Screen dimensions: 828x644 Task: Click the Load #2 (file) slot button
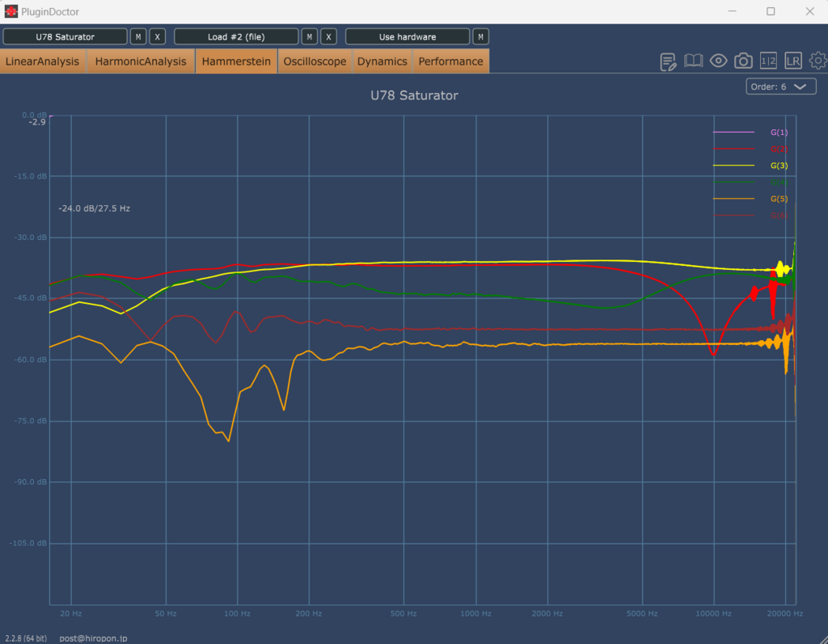point(236,36)
